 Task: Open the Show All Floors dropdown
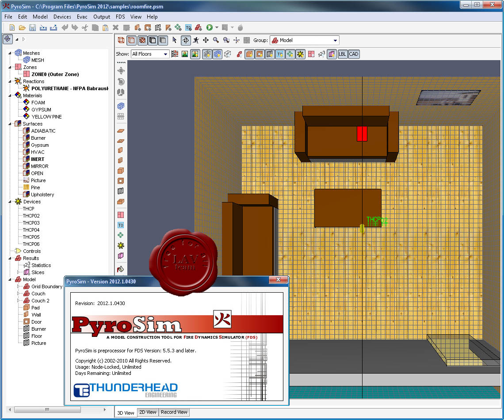coord(150,54)
